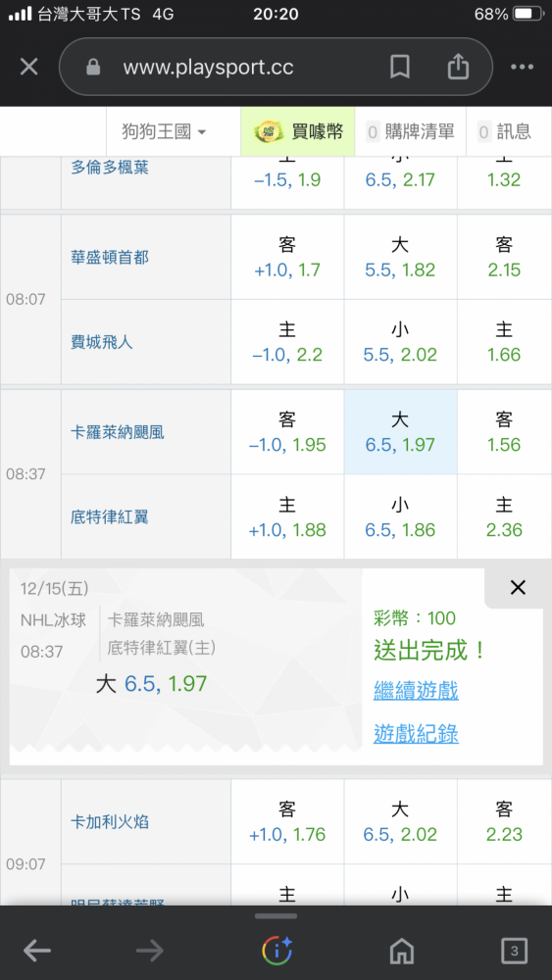552x980 pixels.
Task: Tap the share icon in address bar
Action: [x=458, y=67]
